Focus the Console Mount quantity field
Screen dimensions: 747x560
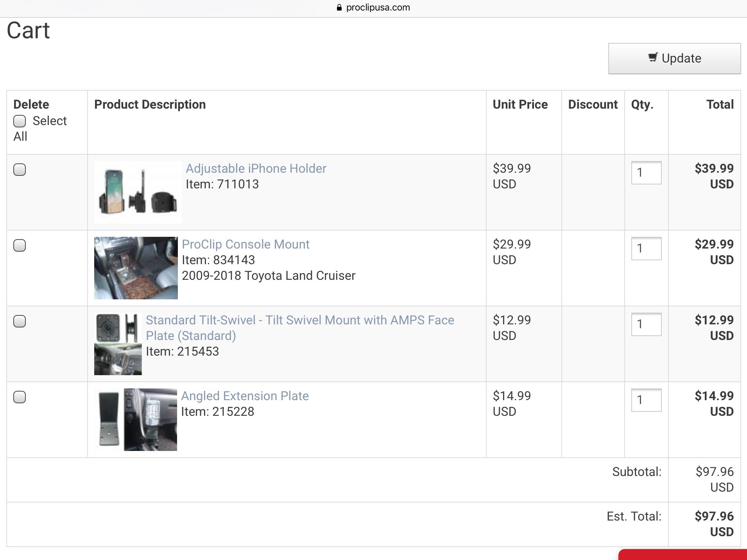pyautogui.click(x=646, y=248)
